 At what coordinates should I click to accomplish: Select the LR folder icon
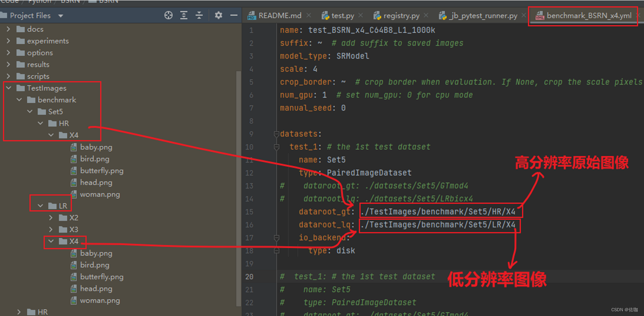click(52, 206)
